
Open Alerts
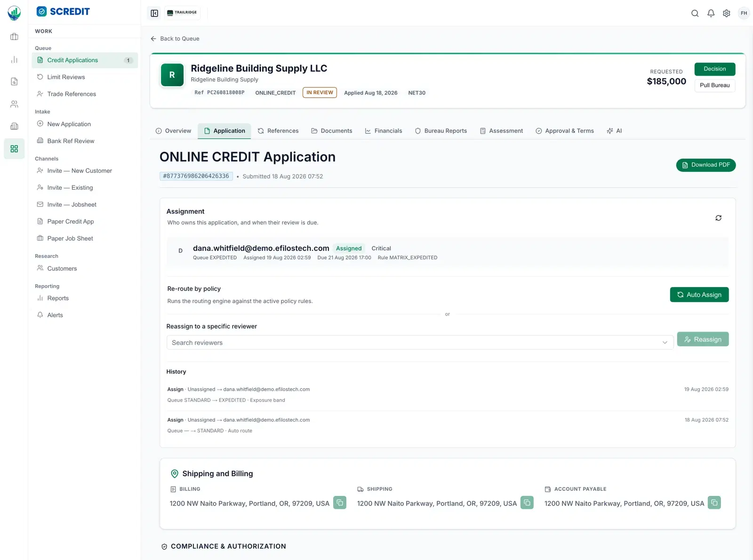pyautogui.click(x=85, y=315)
